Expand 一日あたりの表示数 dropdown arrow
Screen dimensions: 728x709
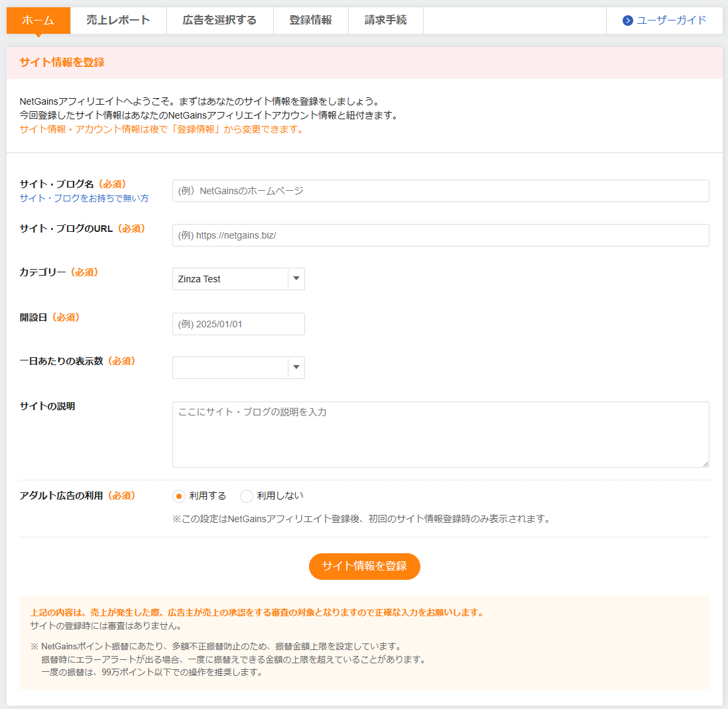pyautogui.click(x=296, y=368)
